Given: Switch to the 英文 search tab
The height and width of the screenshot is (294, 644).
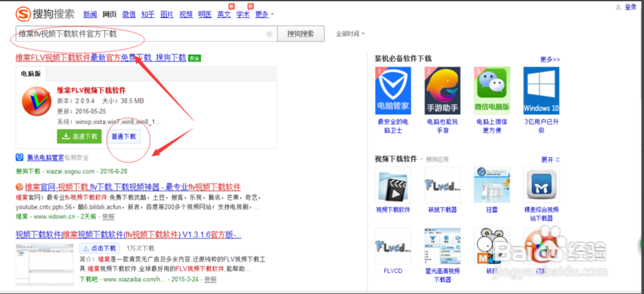Looking at the screenshot, I should tap(224, 14).
